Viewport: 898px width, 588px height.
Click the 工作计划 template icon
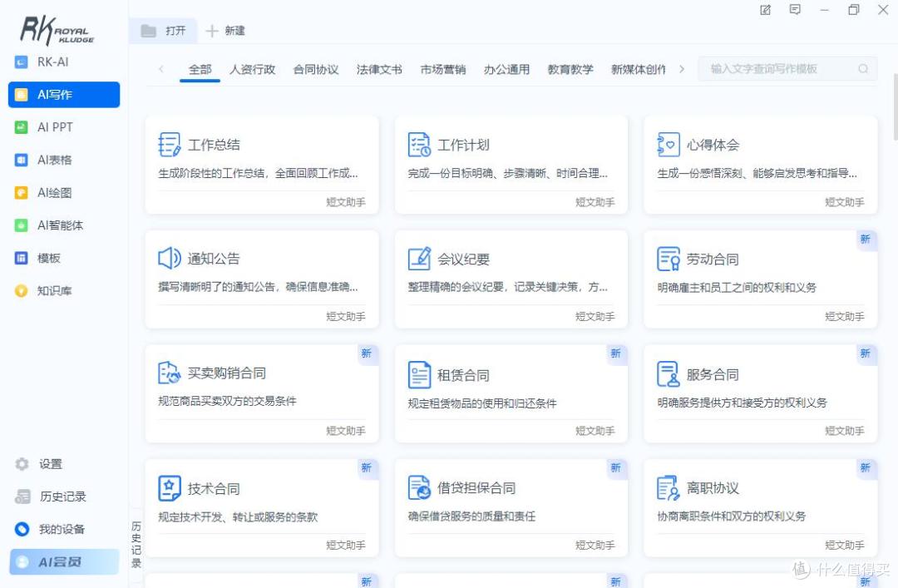pyautogui.click(x=419, y=145)
